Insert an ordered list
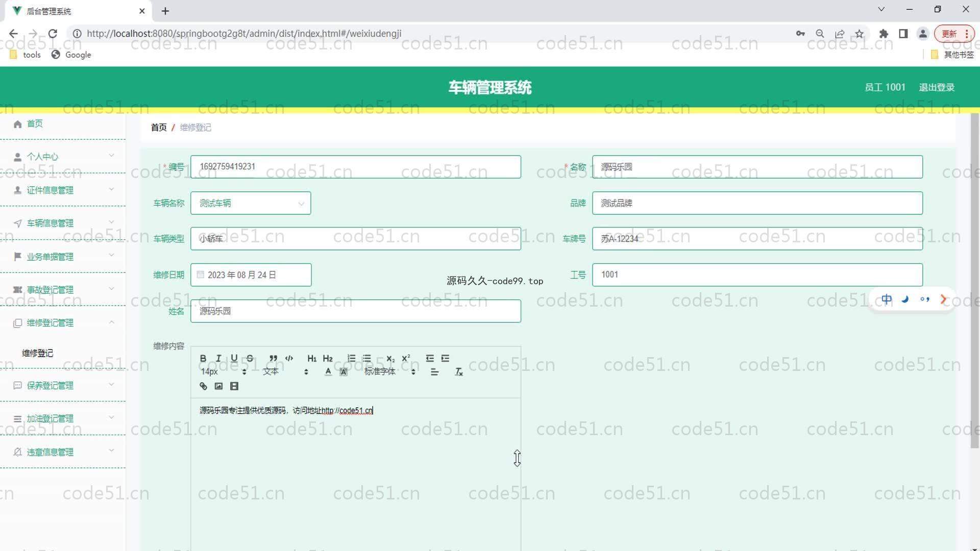This screenshot has height=551, width=980. pos(351,358)
